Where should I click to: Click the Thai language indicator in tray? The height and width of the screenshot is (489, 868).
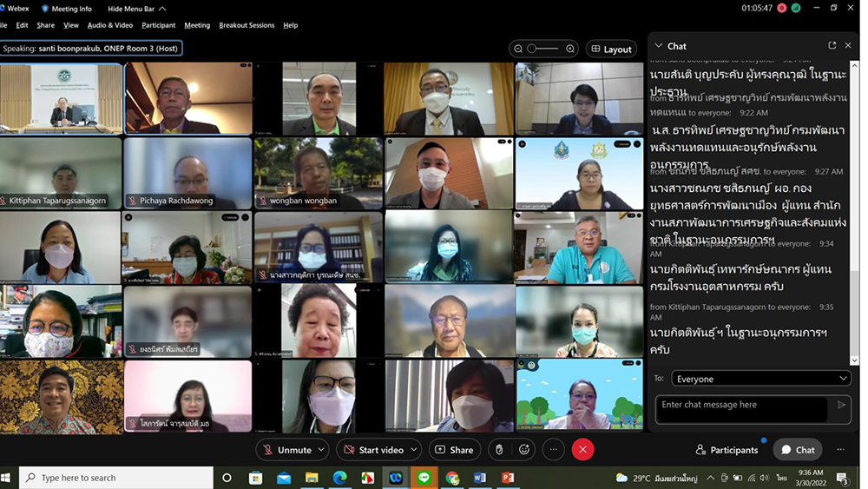tap(781, 478)
